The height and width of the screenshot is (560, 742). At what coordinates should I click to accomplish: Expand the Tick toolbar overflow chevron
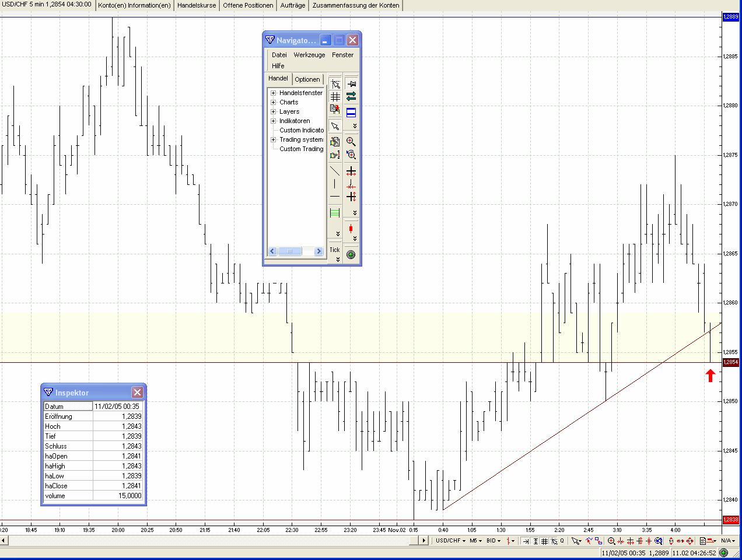click(338, 259)
